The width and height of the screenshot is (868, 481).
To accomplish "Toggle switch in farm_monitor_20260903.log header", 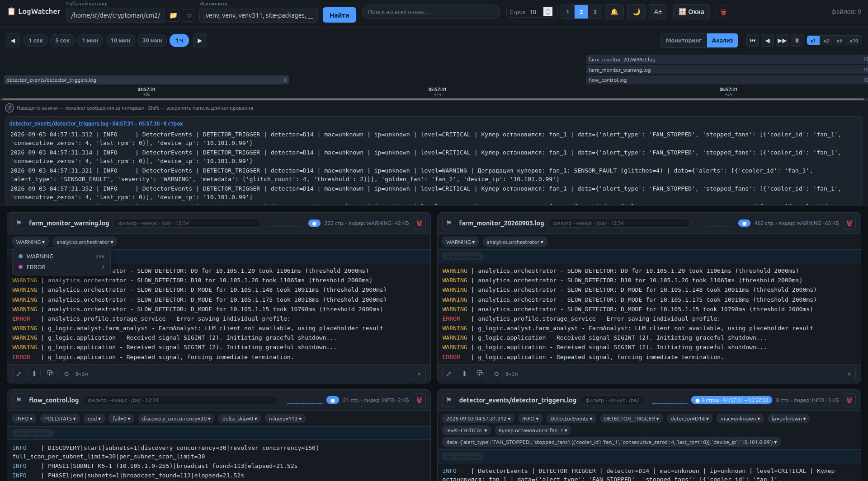I will pyautogui.click(x=744, y=223).
